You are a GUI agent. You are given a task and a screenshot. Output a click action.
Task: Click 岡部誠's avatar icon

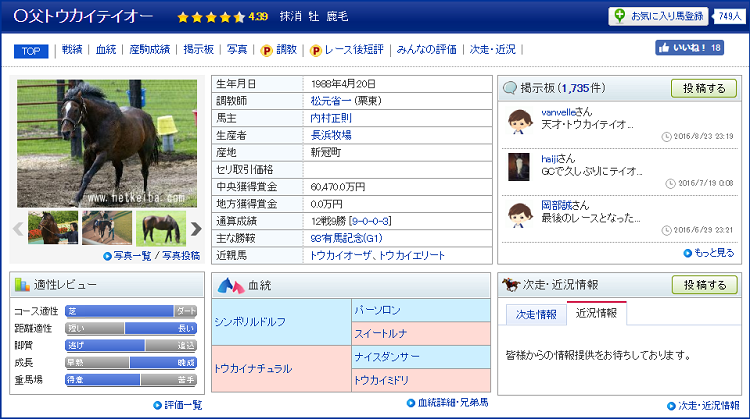tap(518, 212)
